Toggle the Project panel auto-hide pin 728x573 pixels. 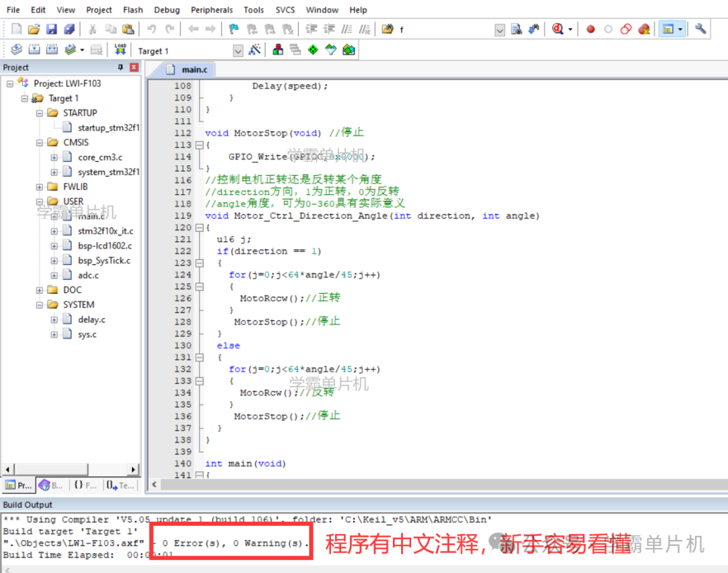tap(121, 67)
